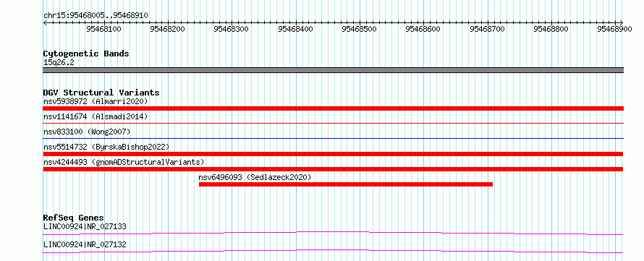Open variant label nsv5938972 (Almarri2020)
The width and height of the screenshot is (644, 261).
[96, 101]
